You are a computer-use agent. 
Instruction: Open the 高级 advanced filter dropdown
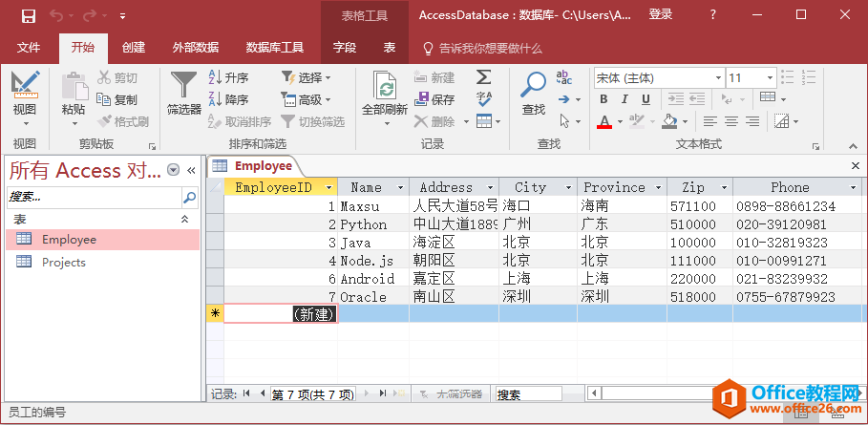coord(307,99)
